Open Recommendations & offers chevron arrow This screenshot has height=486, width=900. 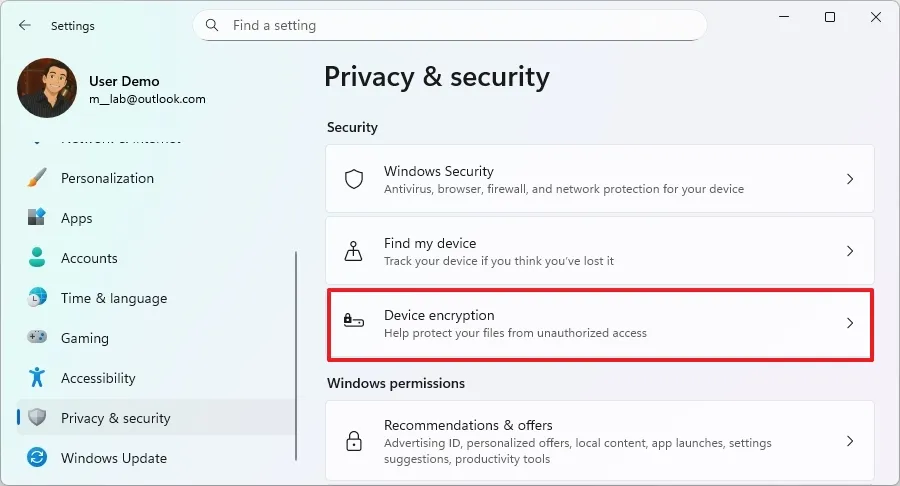click(x=849, y=441)
